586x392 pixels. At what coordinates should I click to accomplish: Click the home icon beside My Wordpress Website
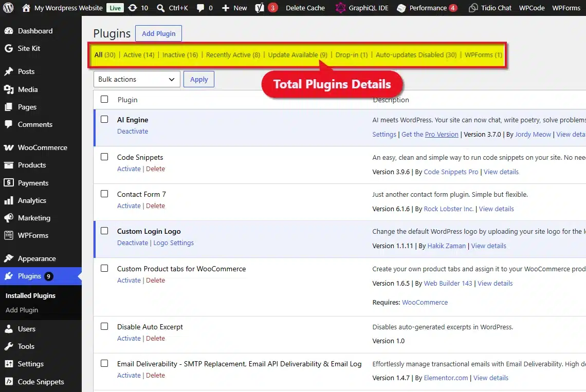coord(26,8)
